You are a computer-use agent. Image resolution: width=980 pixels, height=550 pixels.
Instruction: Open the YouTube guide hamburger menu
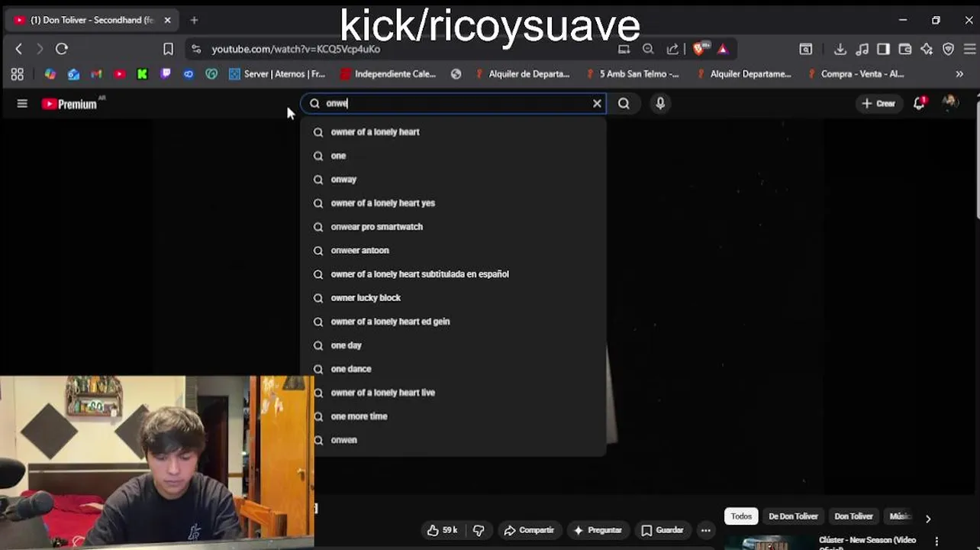22,104
